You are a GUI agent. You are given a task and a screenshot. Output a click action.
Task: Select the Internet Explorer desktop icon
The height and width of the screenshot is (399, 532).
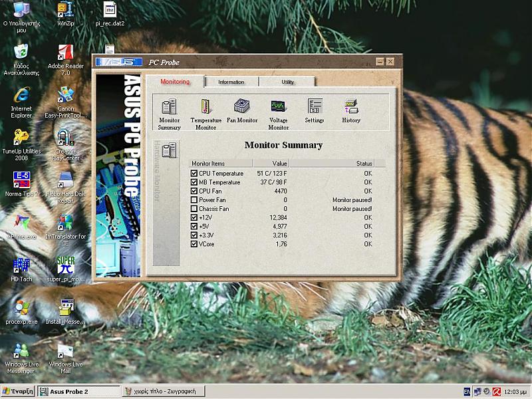coord(21,102)
